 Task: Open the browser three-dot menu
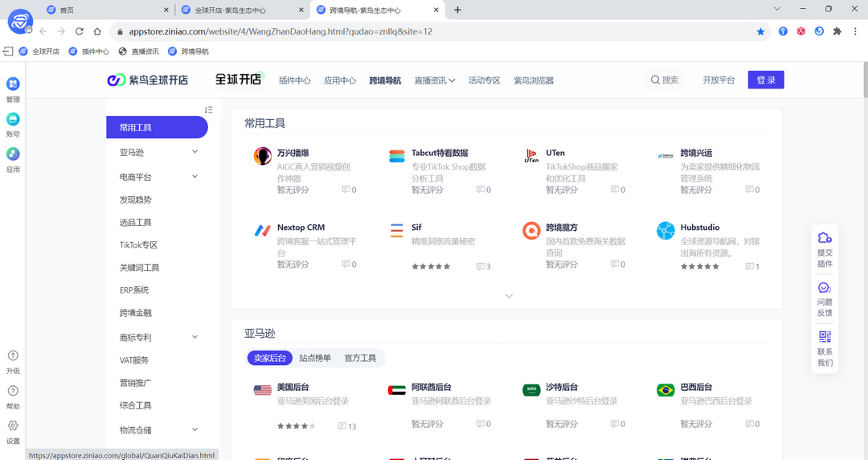pyautogui.click(x=855, y=31)
